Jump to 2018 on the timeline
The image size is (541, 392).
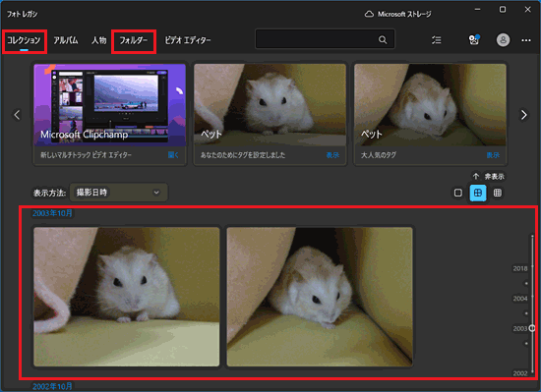[x=520, y=268]
